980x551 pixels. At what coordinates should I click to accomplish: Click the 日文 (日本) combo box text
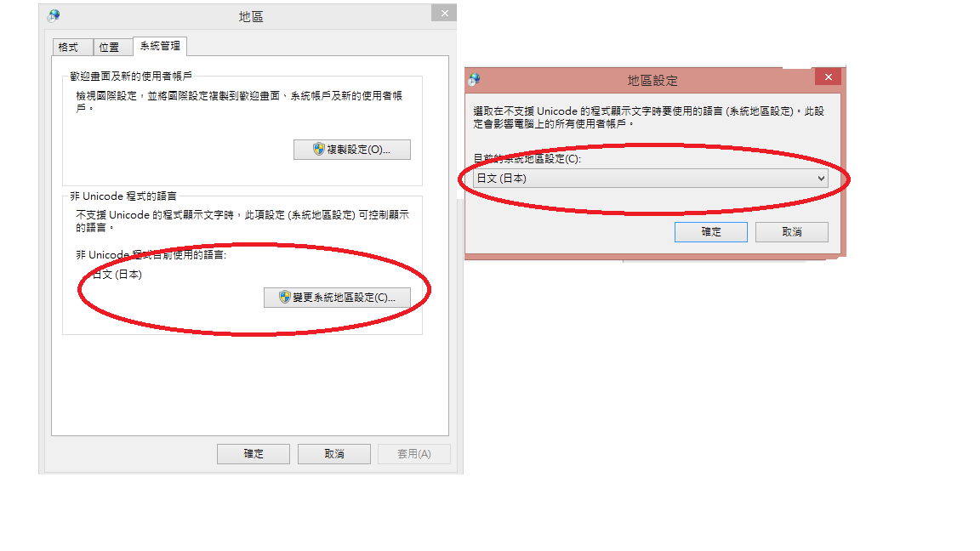coord(502,179)
